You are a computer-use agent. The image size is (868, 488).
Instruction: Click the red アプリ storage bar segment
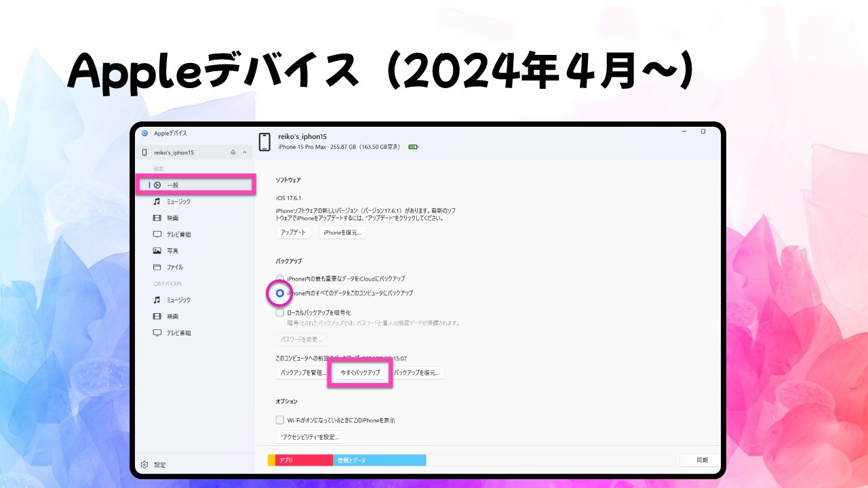[304, 460]
